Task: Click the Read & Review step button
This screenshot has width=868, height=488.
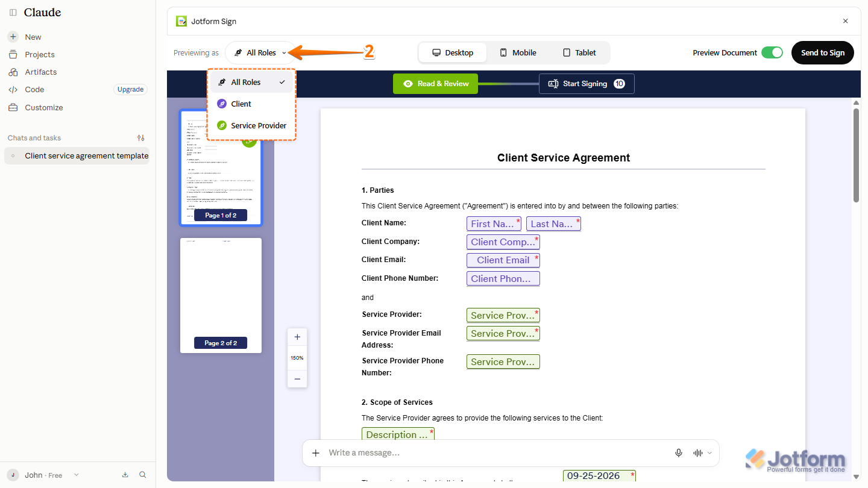Action: (435, 84)
